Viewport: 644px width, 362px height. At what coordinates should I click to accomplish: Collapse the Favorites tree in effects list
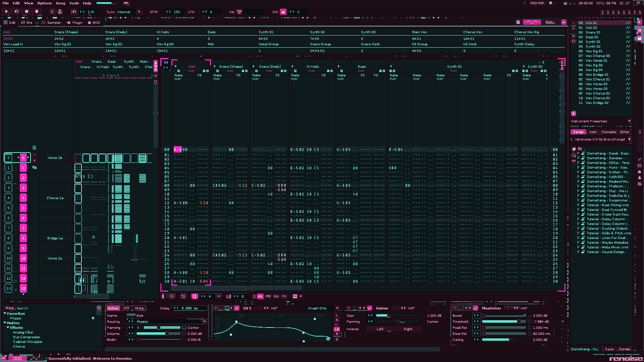coord(5,313)
